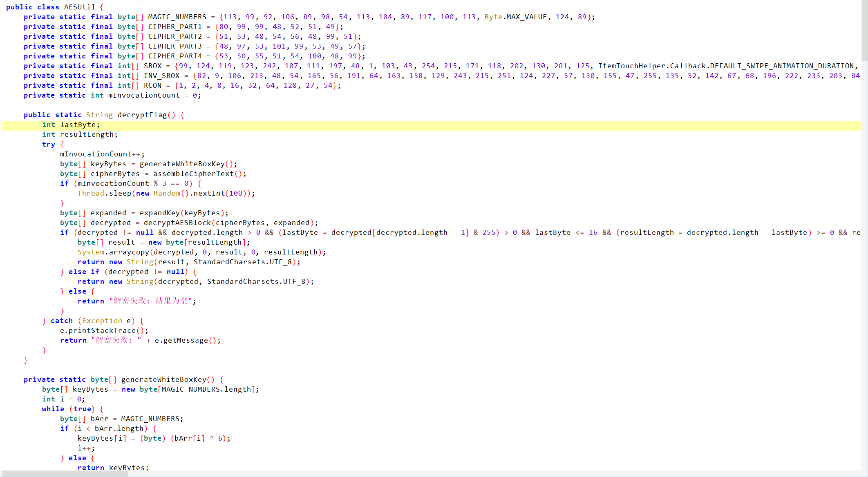The width and height of the screenshot is (868, 477).
Task: Click the AESUtil class name
Action: [x=79, y=7]
